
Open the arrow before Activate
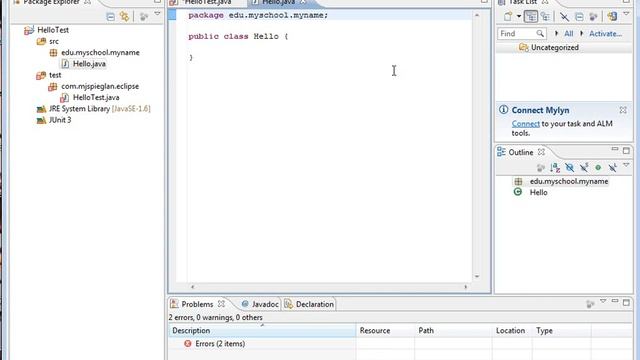[x=582, y=33]
